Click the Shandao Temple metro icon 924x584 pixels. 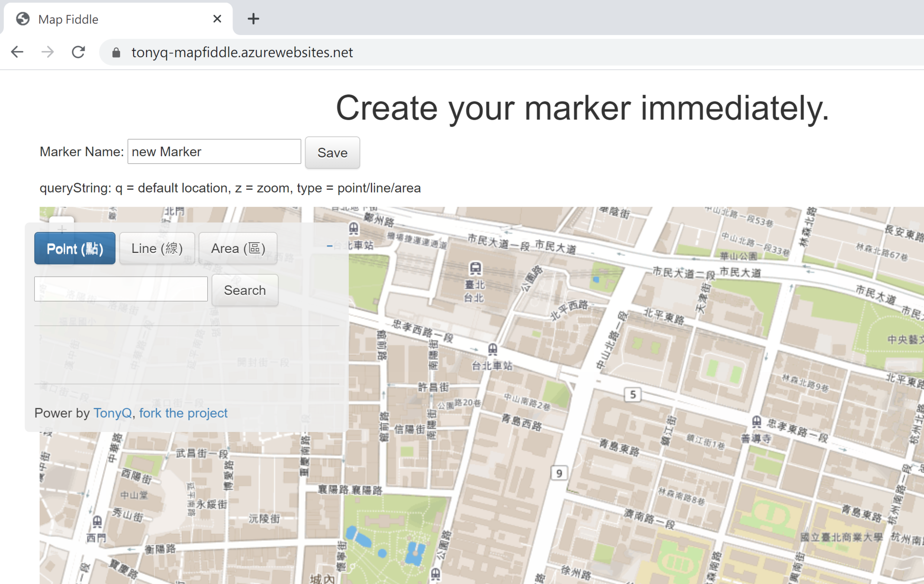click(757, 421)
